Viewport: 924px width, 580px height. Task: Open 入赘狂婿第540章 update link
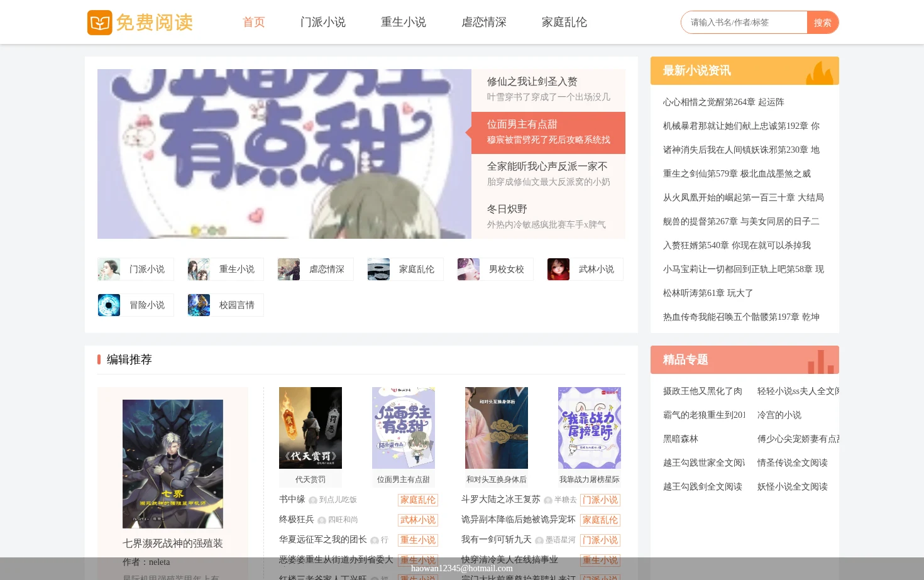(x=737, y=245)
